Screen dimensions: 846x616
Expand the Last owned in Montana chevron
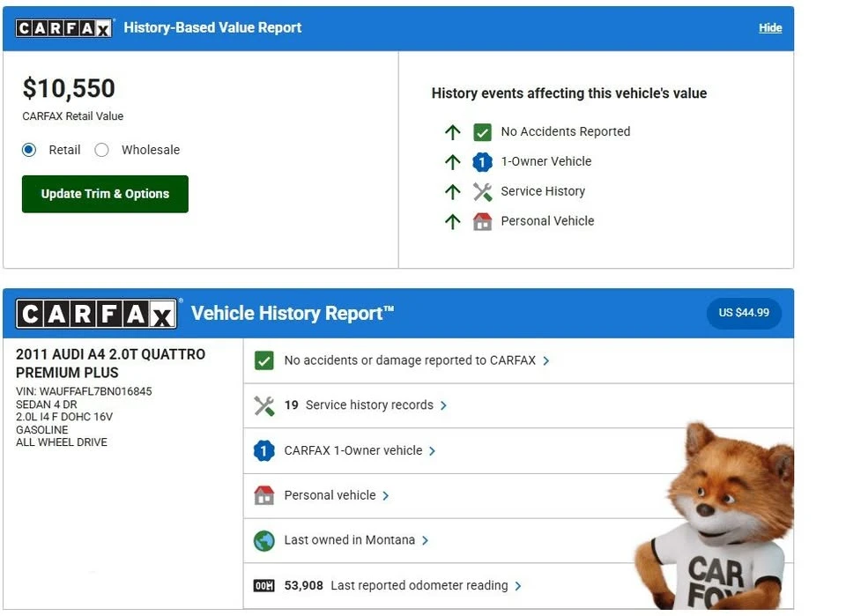[x=425, y=540]
